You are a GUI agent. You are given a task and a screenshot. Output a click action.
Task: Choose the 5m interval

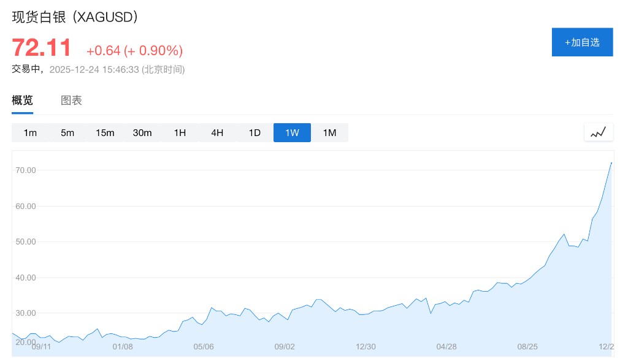tap(67, 133)
